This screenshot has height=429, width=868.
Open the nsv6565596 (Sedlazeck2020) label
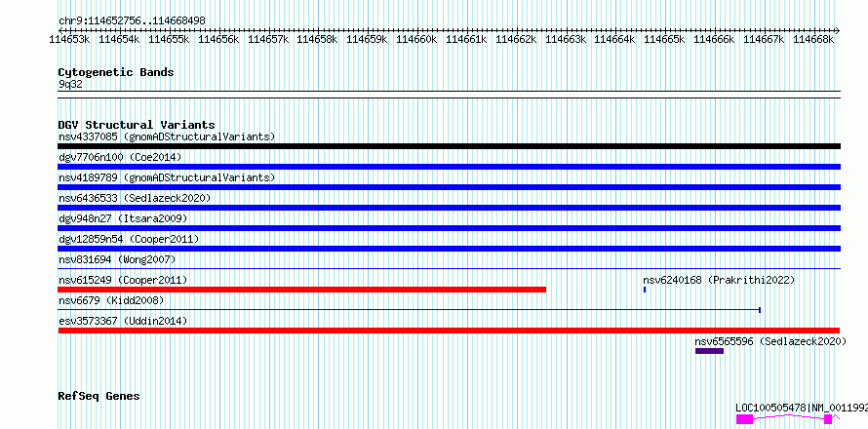pyautogui.click(x=770, y=341)
